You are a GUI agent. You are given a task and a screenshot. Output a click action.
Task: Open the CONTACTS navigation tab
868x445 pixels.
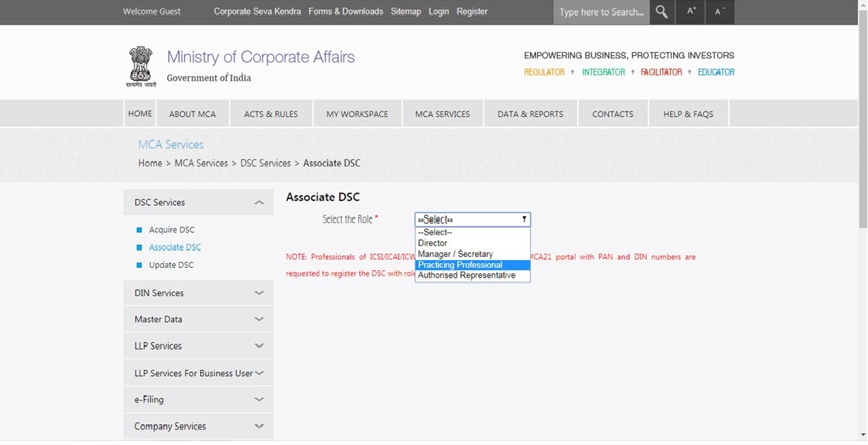[x=613, y=114]
